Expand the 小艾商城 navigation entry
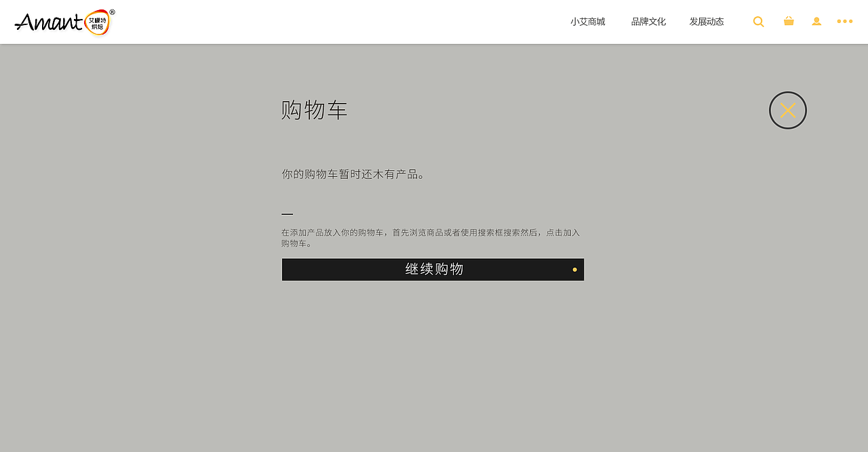This screenshot has height=452, width=868. (x=587, y=21)
